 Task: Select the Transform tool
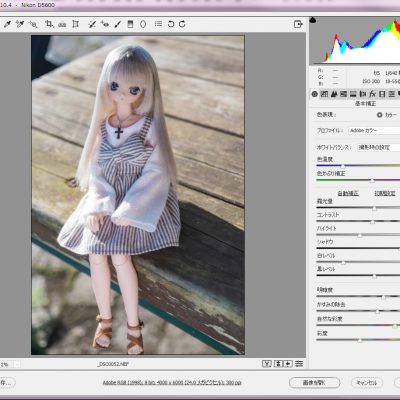point(76,24)
